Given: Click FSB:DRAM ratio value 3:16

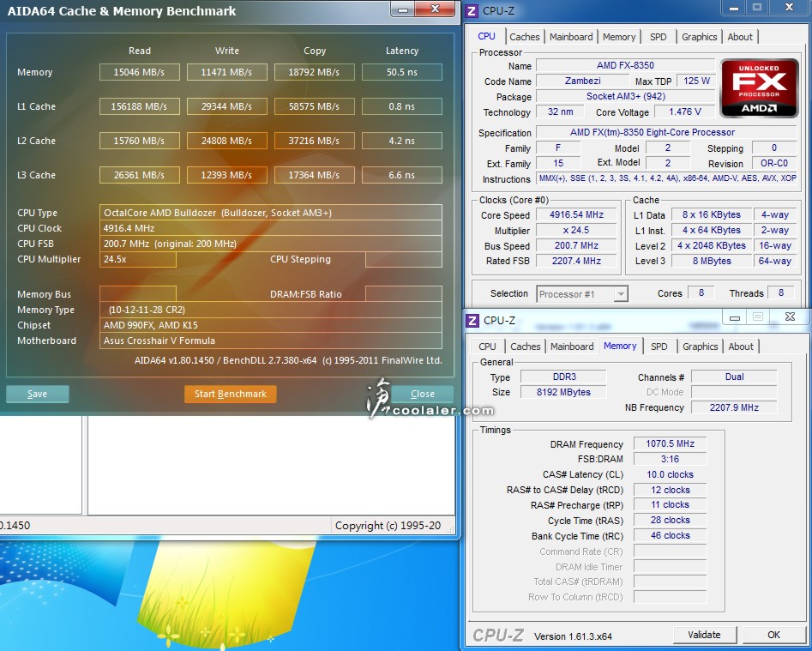Looking at the screenshot, I should tap(671, 459).
